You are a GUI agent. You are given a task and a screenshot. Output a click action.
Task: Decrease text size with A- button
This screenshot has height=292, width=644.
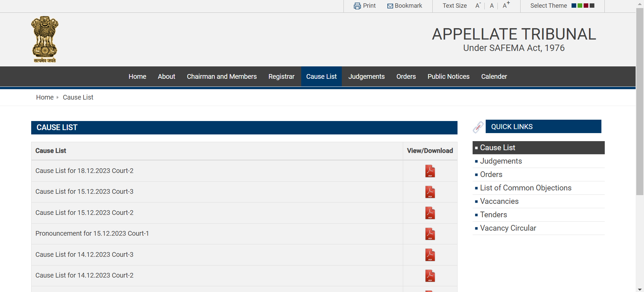pos(478,6)
